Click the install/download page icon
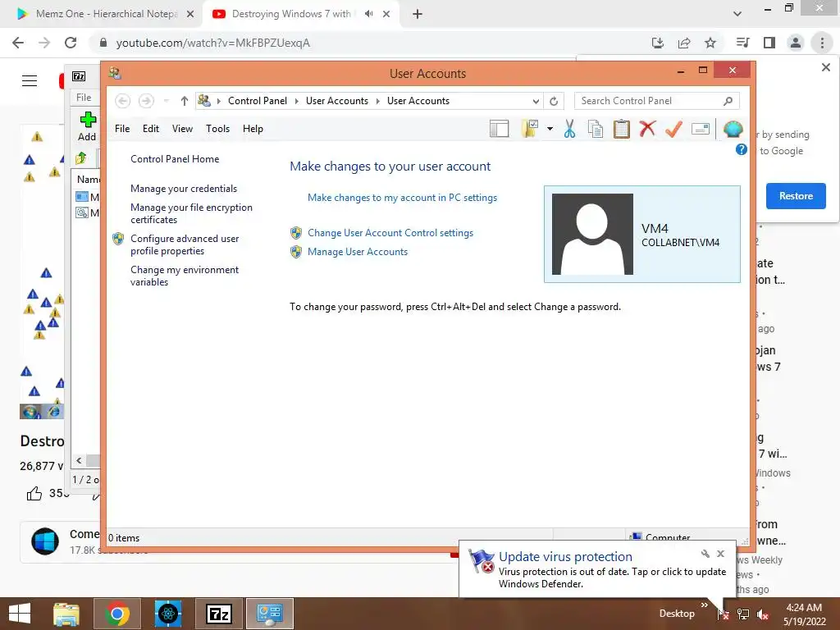 point(658,43)
